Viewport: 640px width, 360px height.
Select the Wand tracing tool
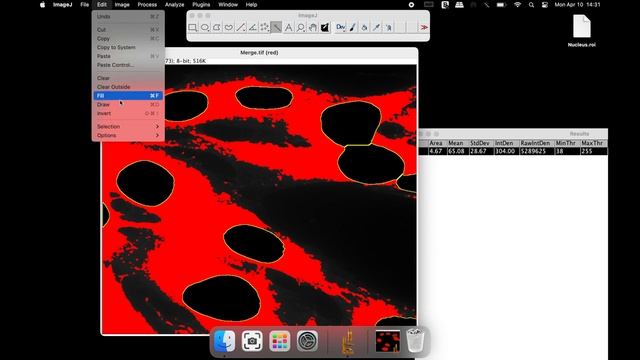pos(276,27)
